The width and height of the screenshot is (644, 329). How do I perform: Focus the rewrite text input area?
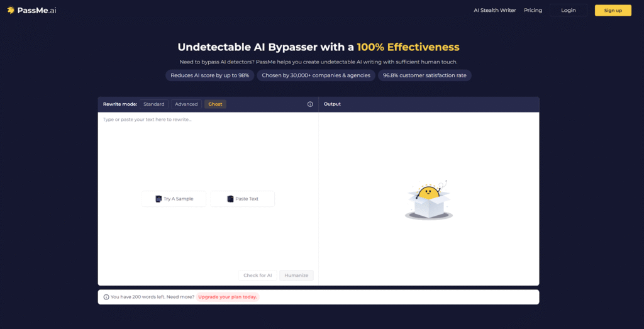(x=208, y=151)
